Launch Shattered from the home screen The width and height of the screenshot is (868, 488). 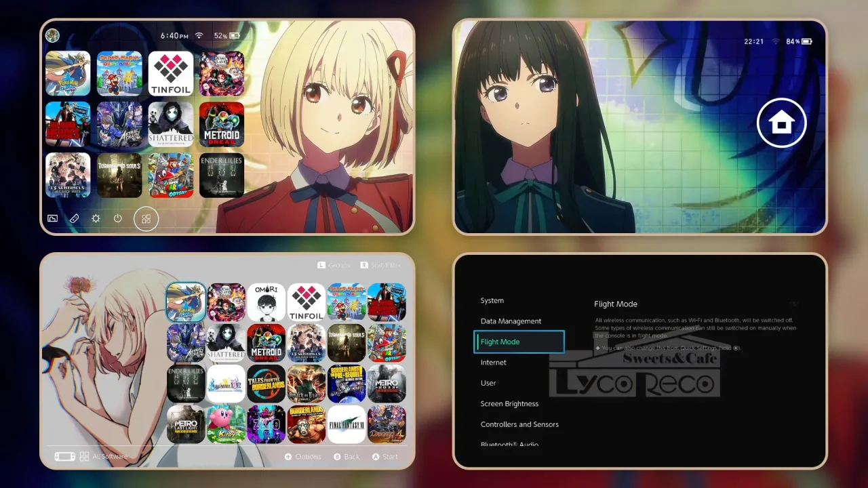pos(171,124)
